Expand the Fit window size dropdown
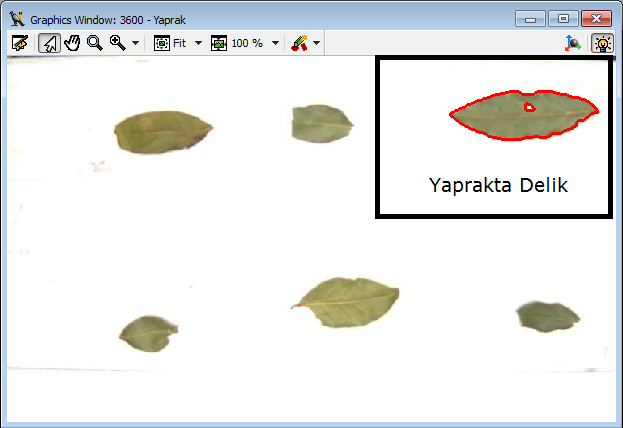The width and height of the screenshot is (623, 428). click(198, 43)
